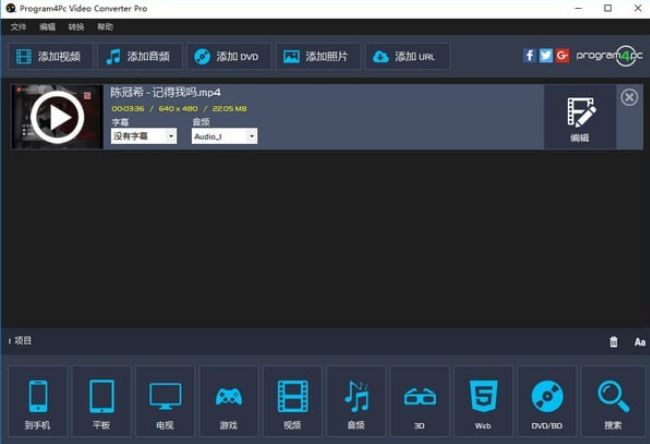Click the file name 陈冠希 - 记得我吗.mp4
This screenshot has height=444, width=650.
pos(165,92)
